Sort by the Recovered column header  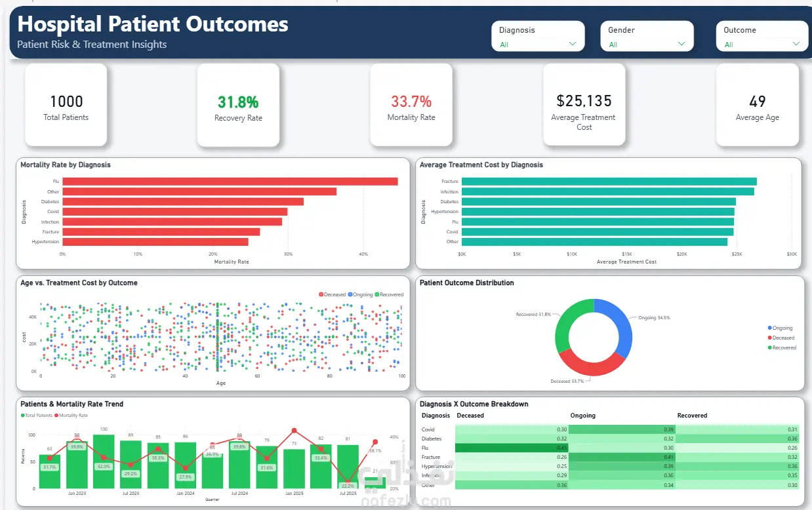pos(692,416)
